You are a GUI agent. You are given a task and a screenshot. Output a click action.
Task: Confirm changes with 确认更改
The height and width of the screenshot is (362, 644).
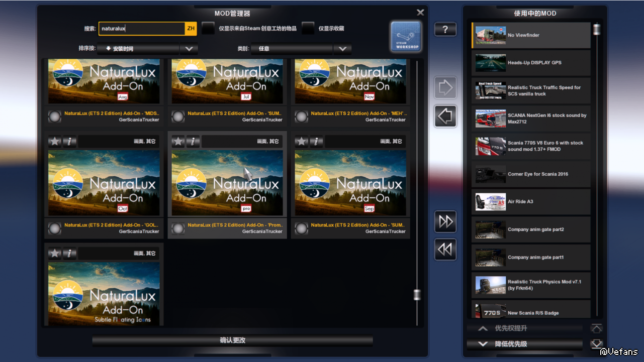pos(233,340)
